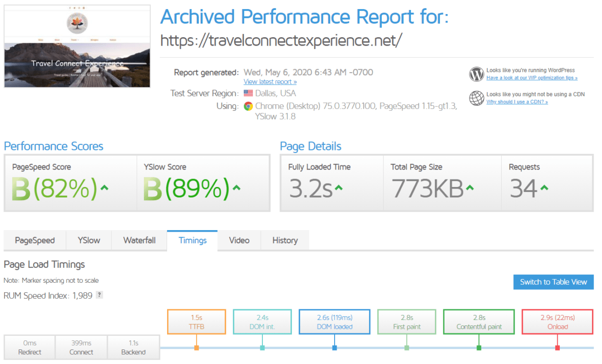Switch to the Waterfall tab
The image size is (602, 364).
click(x=139, y=240)
